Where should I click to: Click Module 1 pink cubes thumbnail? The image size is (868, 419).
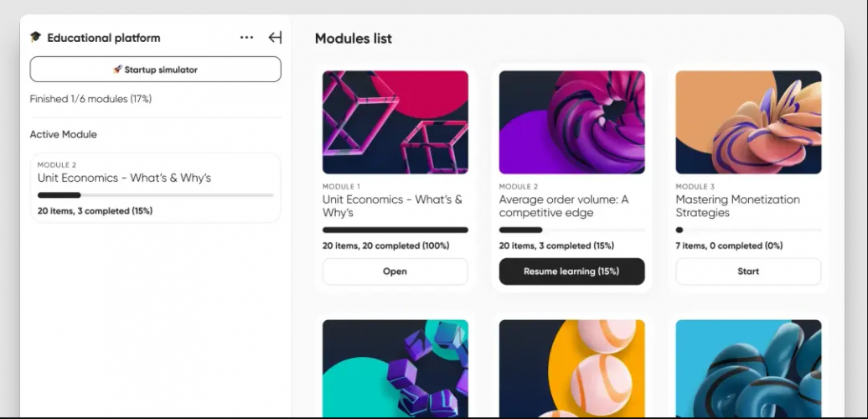pos(395,122)
